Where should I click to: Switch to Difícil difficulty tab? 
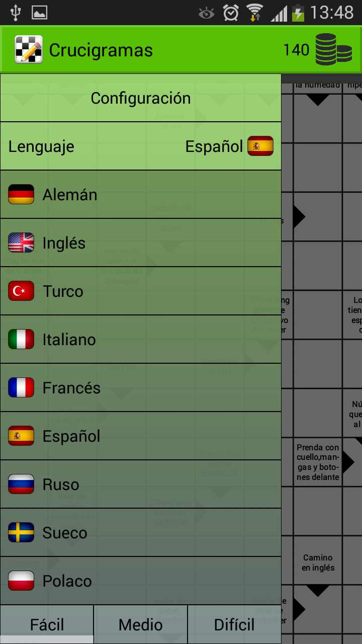pos(234,624)
